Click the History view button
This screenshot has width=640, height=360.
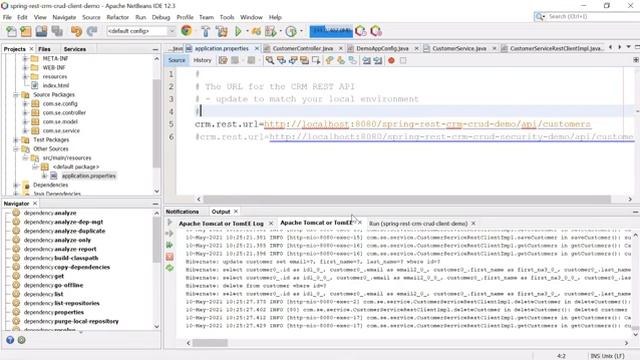coord(202,60)
